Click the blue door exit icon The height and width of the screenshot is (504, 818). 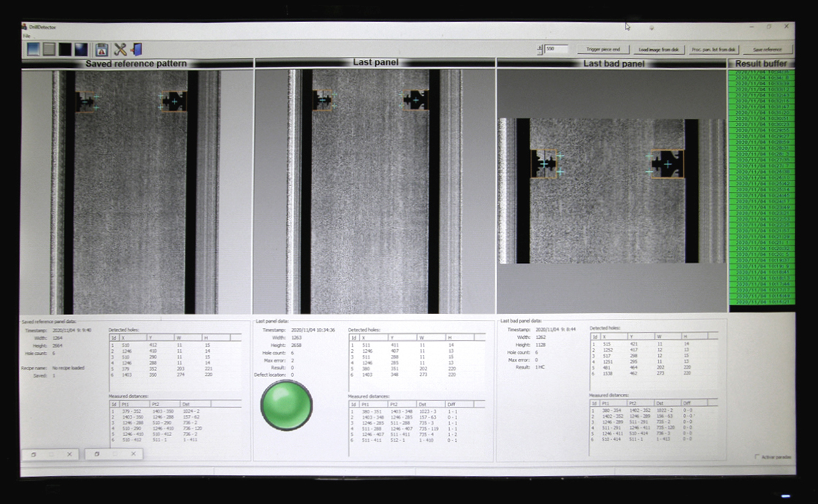click(137, 50)
